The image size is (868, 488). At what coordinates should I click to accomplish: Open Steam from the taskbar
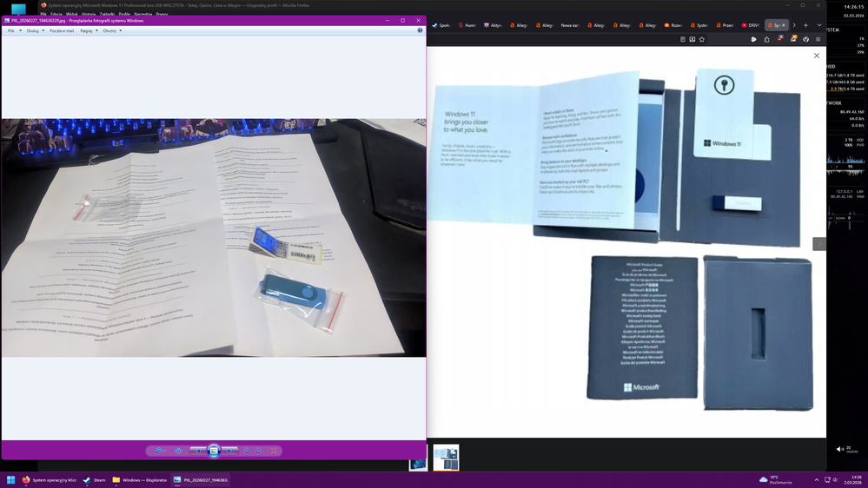[x=94, y=479]
